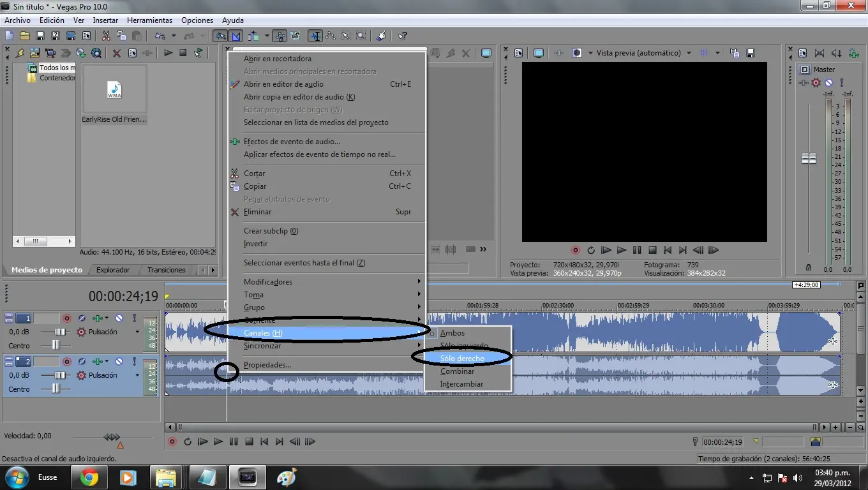Image resolution: width=868 pixels, height=490 pixels.
Task: Select the Envelope edit tool
Action: click(x=331, y=36)
